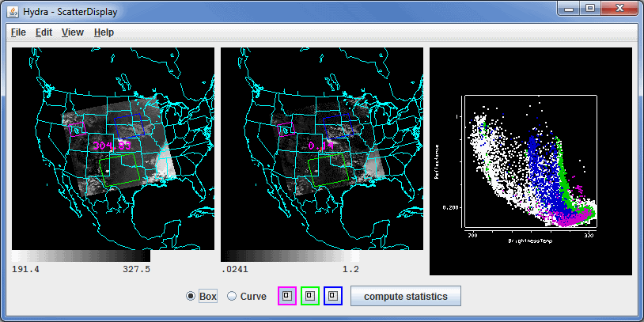
Task: Open the Help menu
Action: click(104, 32)
